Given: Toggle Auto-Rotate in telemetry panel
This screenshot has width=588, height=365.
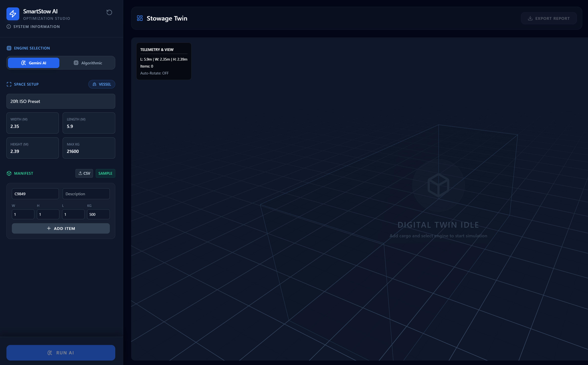Looking at the screenshot, I should (x=154, y=73).
